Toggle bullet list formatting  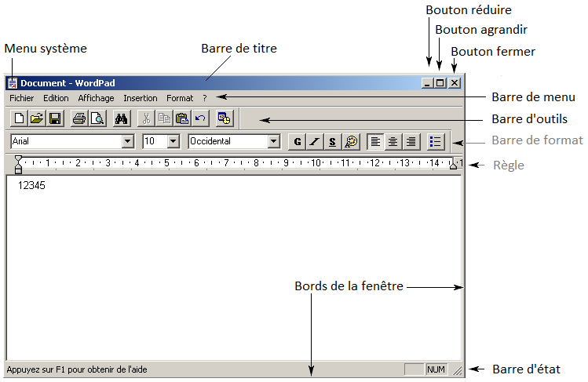(436, 141)
